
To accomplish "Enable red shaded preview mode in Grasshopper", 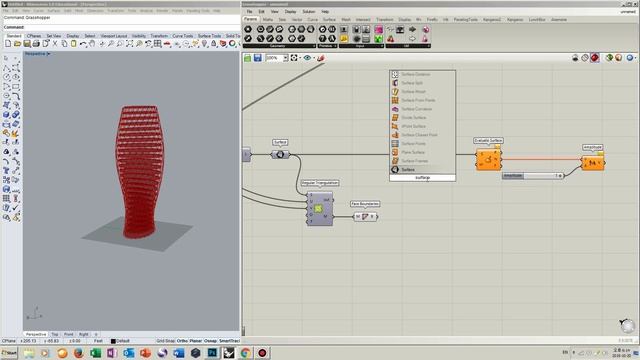I will [x=595, y=58].
